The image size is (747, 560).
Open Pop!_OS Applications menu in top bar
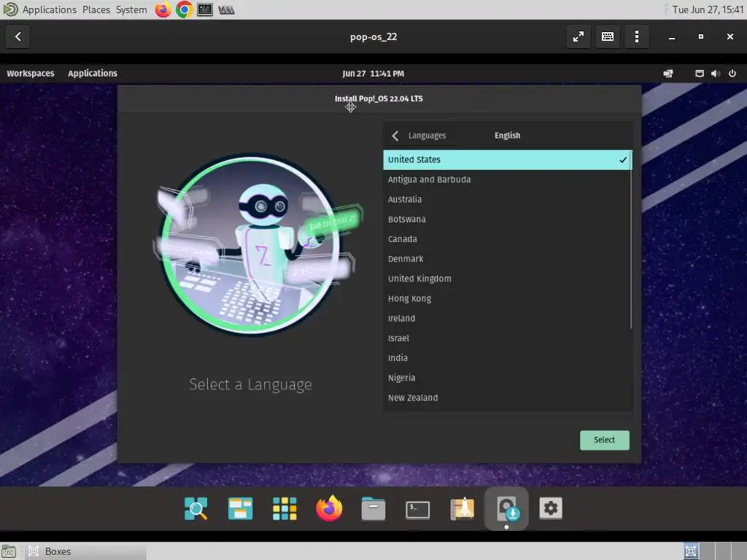[93, 74]
